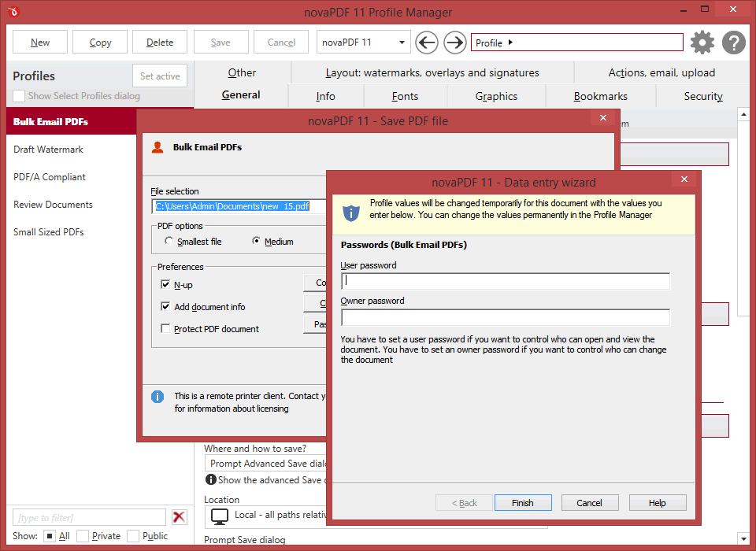Maximize the Profile Manager window
The width and height of the screenshot is (756, 551).
coord(705,9)
